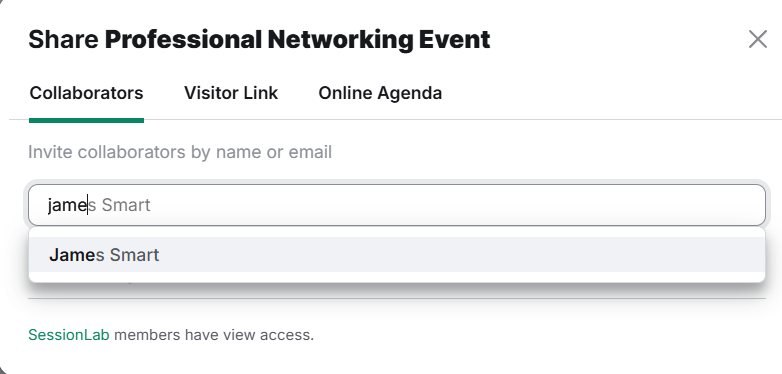
Task: Click inside the collaborator name input field
Action: [397, 205]
